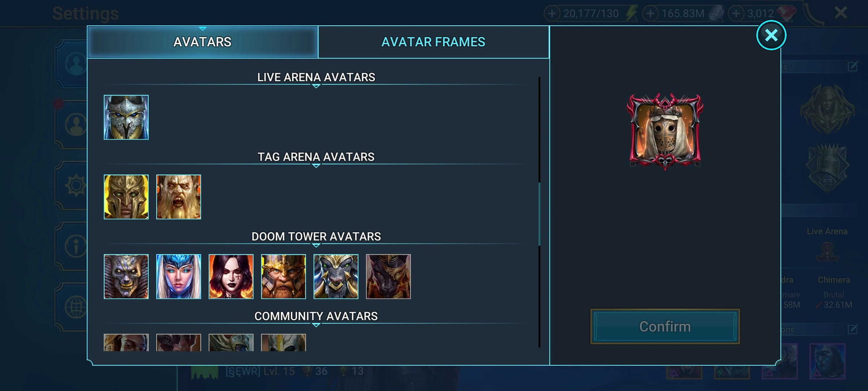Close the avatar selection dialog
Image resolution: width=868 pixels, height=391 pixels.
pyautogui.click(x=771, y=35)
